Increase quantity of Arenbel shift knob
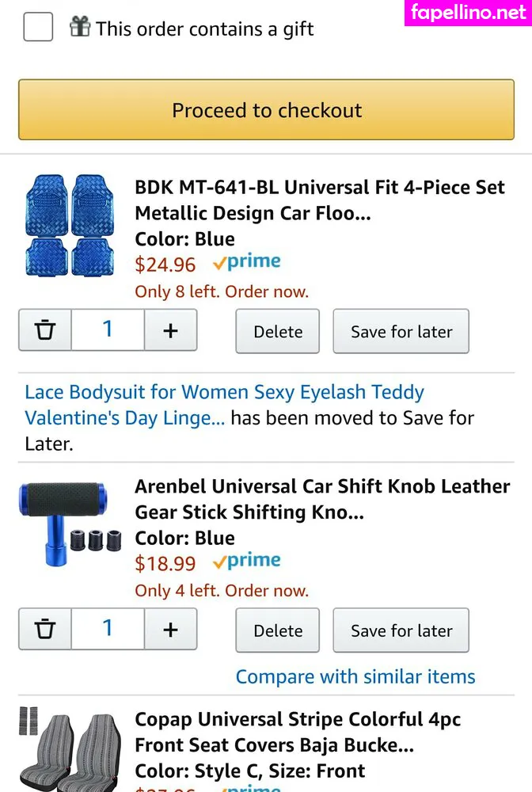 (x=170, y=630)
